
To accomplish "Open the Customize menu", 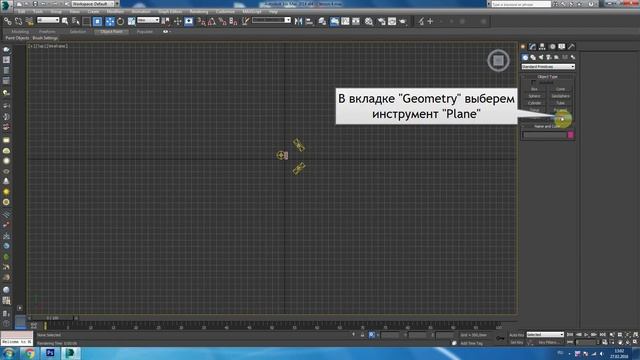I will click(x=225, y=12).
